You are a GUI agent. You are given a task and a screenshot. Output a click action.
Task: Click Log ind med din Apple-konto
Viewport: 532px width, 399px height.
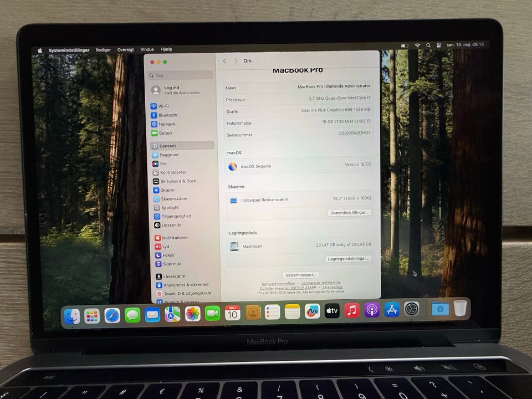click(x=176, y=90)
